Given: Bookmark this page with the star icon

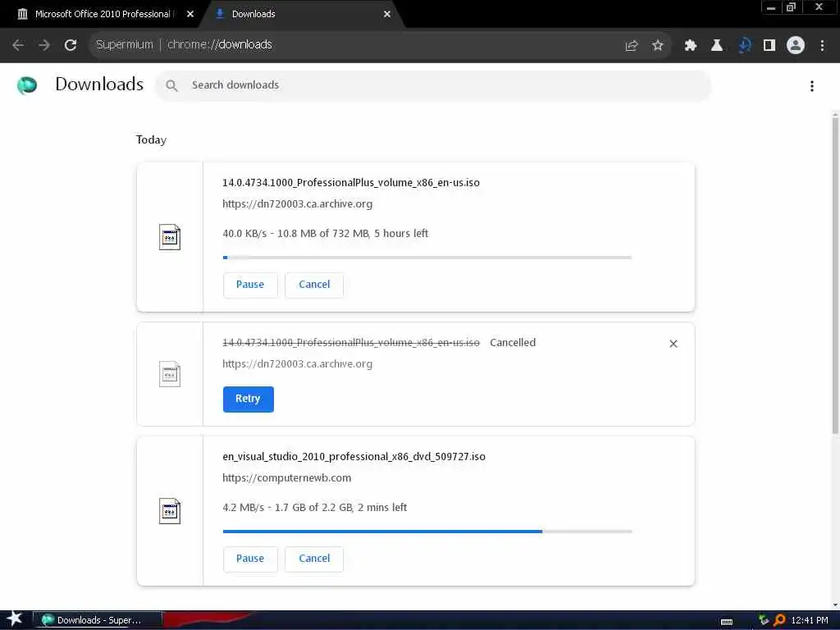Looking at the screenshot, I should tap(658, 46).
